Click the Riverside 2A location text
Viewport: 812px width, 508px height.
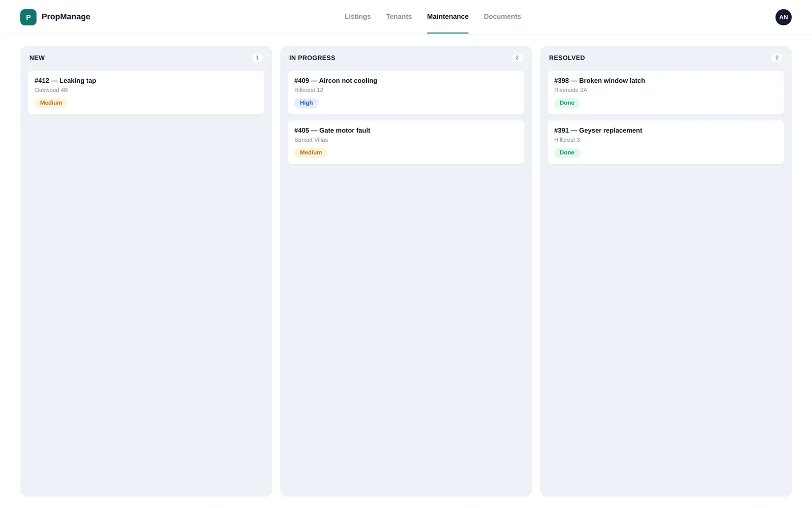(570, 90)
